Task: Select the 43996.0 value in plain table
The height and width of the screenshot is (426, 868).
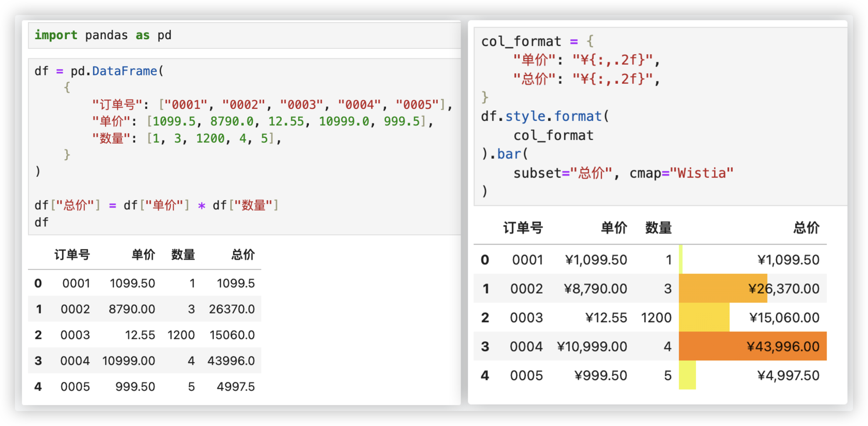Action: pos(231,361)
